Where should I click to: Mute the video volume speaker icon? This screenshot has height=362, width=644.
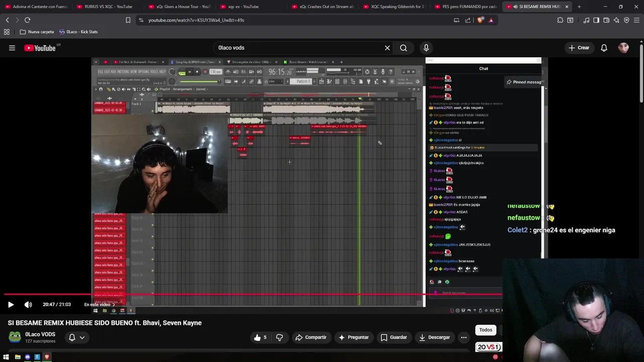point(28,304)
